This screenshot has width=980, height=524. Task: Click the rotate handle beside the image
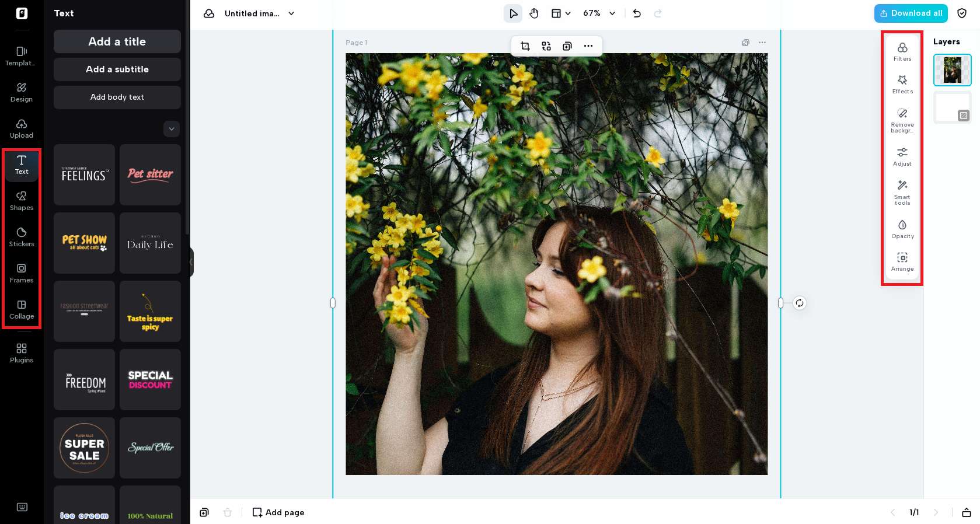click(800, 303)
